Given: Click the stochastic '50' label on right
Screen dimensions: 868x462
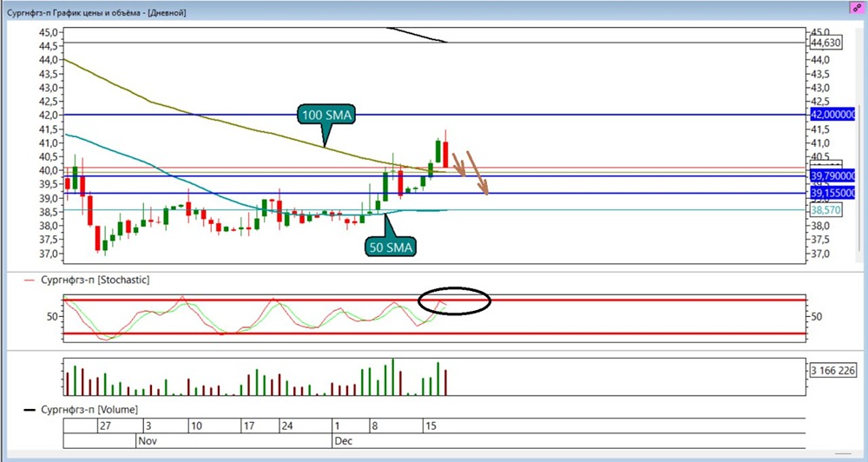Looking at the screenshot, I should [x=817, y=317].
